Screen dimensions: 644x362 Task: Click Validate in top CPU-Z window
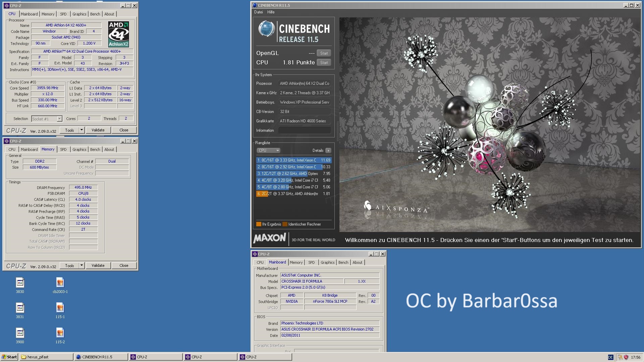coord(98,130)
